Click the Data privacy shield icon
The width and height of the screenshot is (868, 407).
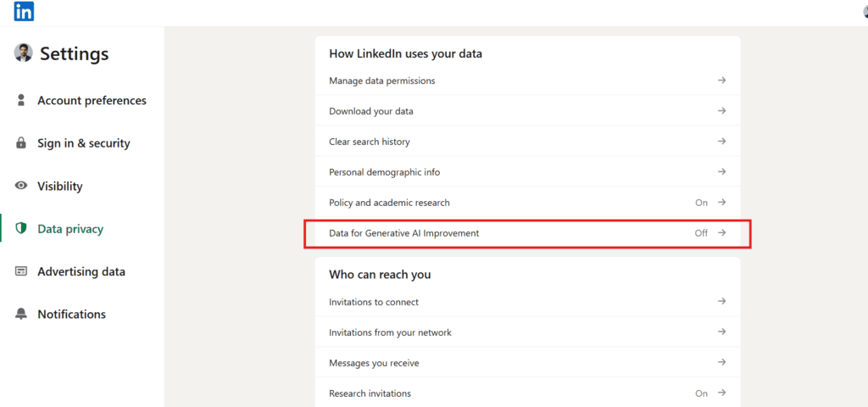click(21, 229)
